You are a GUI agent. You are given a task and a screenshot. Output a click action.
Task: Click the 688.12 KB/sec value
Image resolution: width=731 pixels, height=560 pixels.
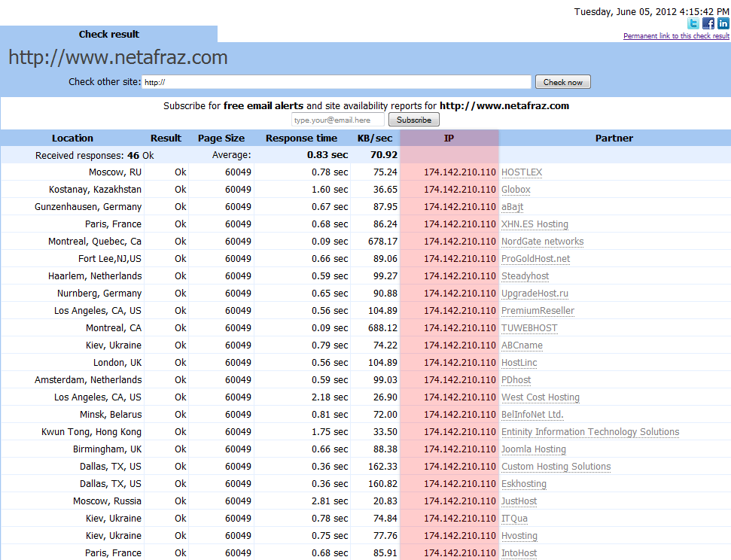(x=382, y=327)
